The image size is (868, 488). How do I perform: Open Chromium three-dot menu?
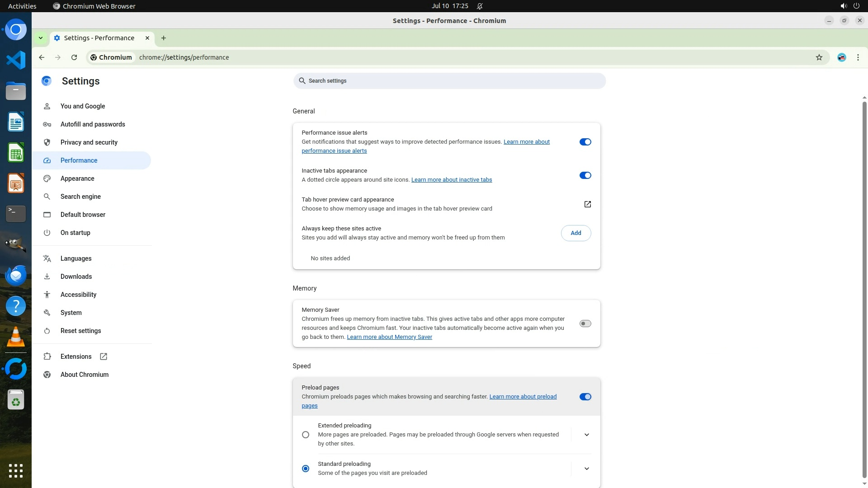pos(858,57)
